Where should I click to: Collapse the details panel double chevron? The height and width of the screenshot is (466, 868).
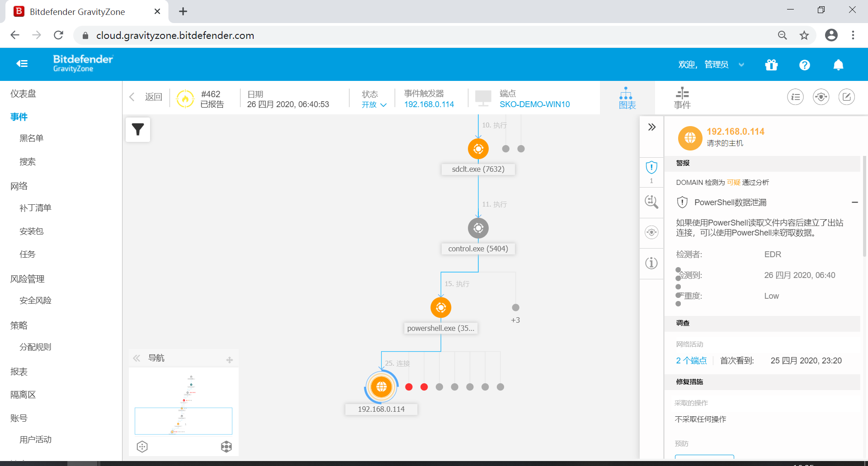[x=651, y=127]
